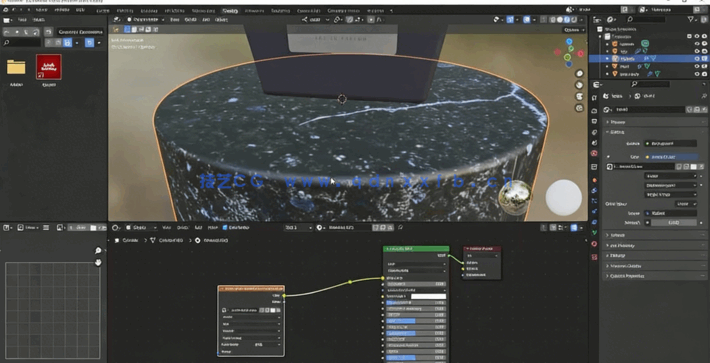710x363 pixels.
Task: Select the red file thumbnail in file browser
Action: [48, 67]
